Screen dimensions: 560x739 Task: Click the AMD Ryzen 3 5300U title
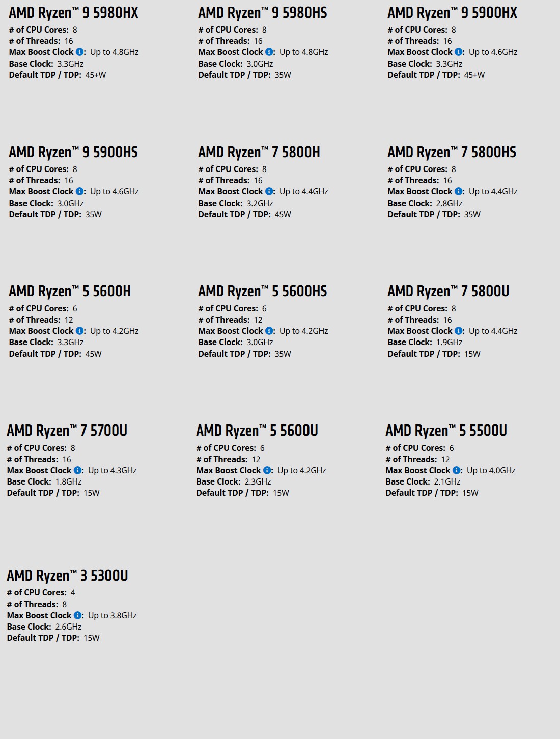pyautogui.click(x=67, y=576)
